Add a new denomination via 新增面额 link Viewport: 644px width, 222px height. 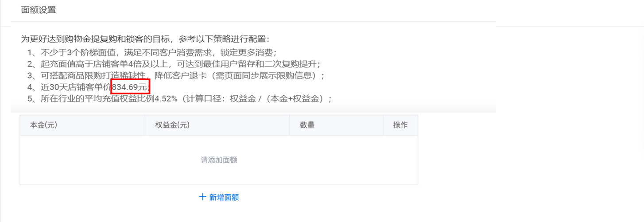coord(219,197)
